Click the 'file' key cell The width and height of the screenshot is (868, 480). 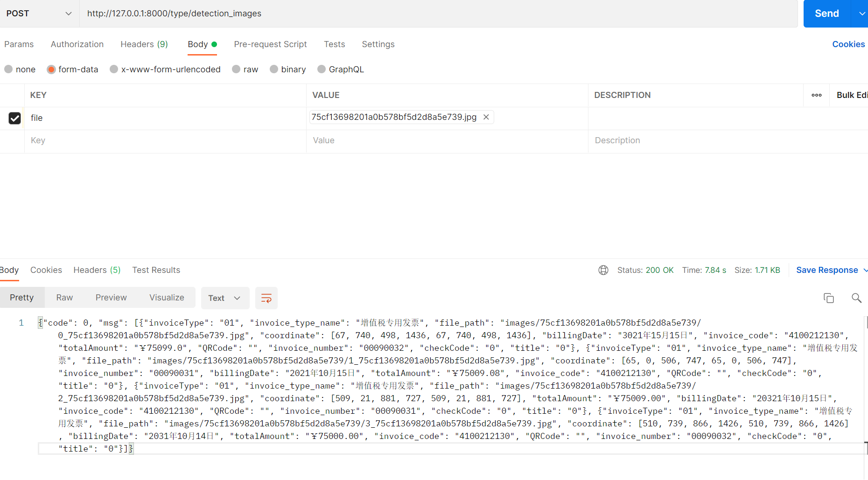tap(165, 118)
